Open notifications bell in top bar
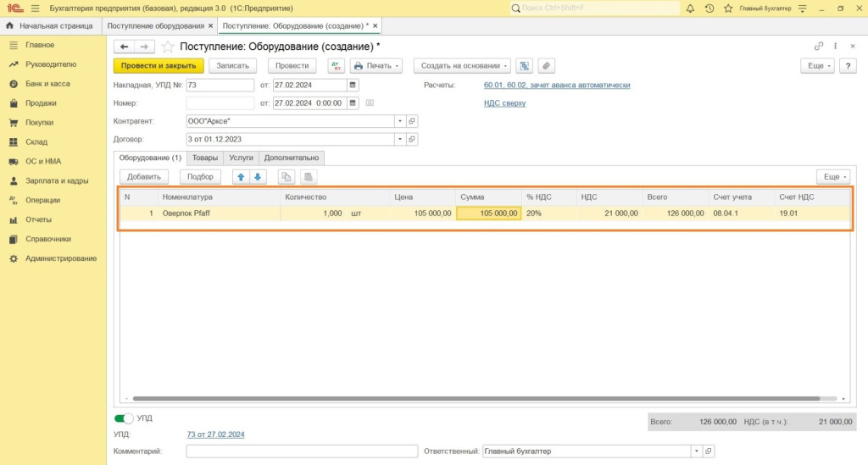 click(690, 8)
